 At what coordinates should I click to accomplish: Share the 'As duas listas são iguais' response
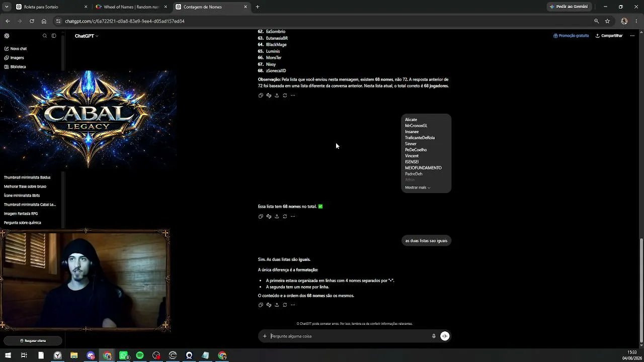click(x=277, y=305)
